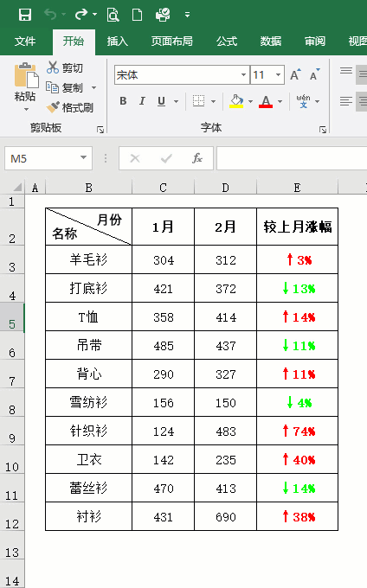This screenshot has height=588, width=367.
Task: Click 复制 to copy selection
Action: pyautogui.click(x=65, y=87)
